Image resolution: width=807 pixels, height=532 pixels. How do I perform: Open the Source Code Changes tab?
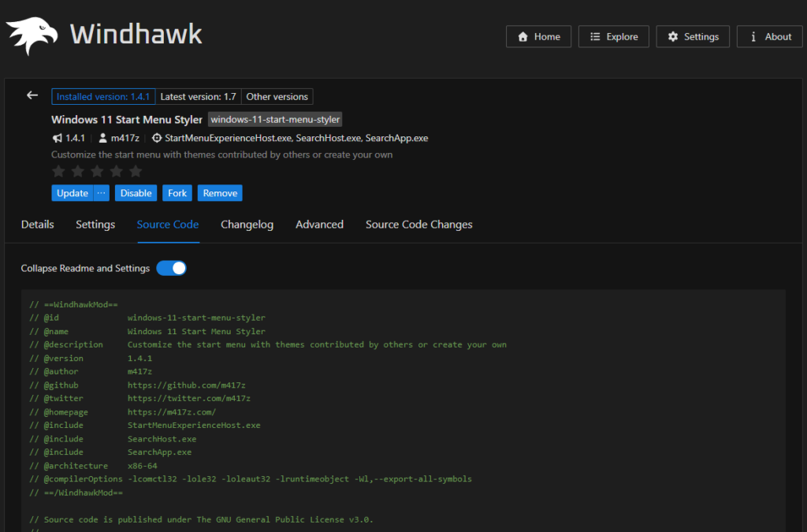419,225
